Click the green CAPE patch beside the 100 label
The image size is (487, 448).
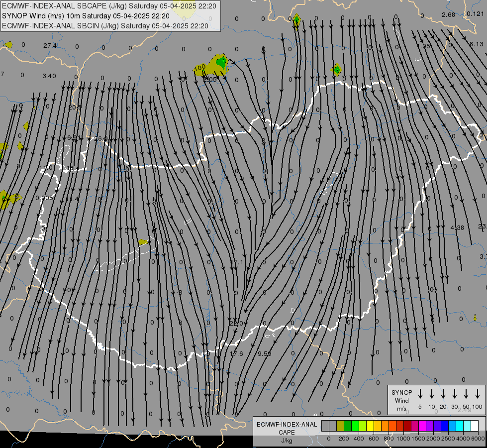coord(221,62)
